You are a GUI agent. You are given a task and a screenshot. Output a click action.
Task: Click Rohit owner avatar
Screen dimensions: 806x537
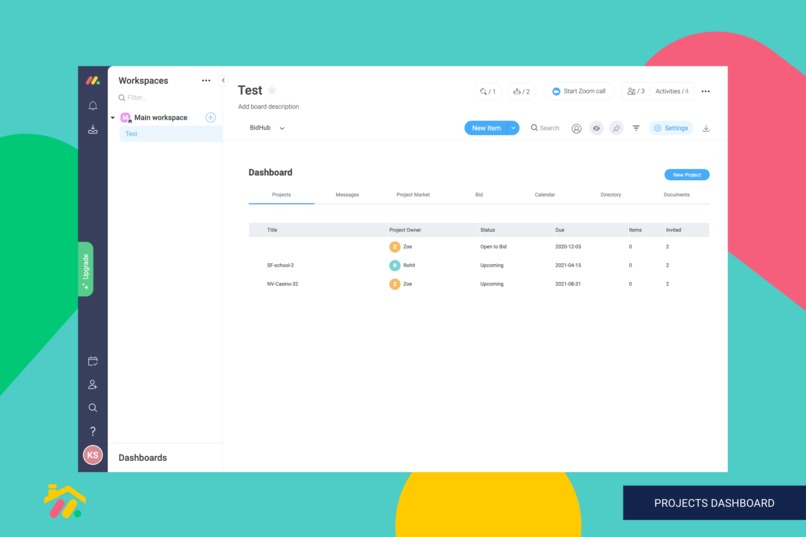point(395,265)
